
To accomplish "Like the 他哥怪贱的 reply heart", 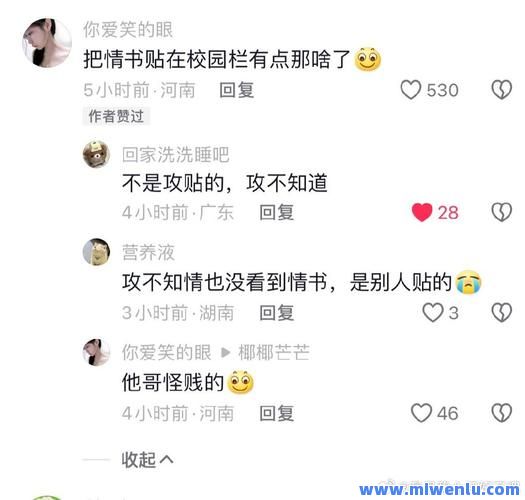I will (421, 413).
